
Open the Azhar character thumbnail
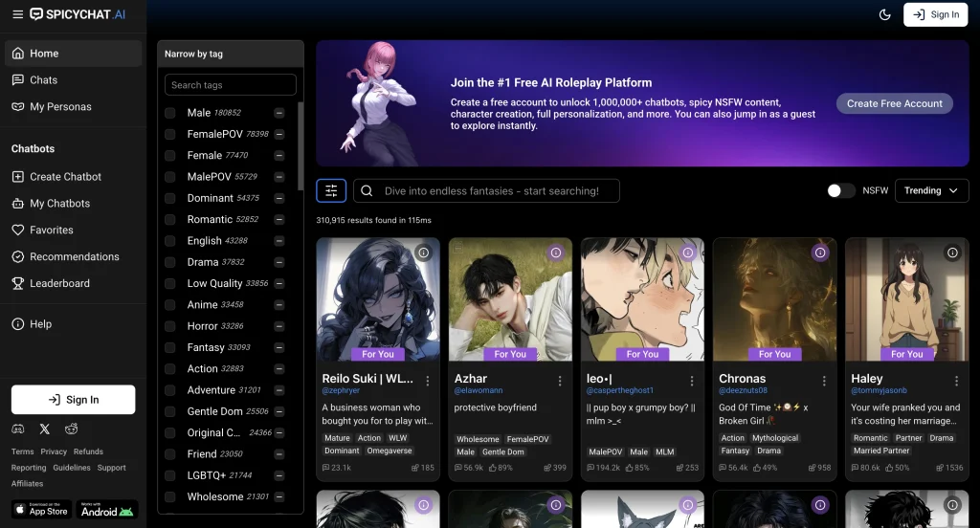click(x=510, y=299)
